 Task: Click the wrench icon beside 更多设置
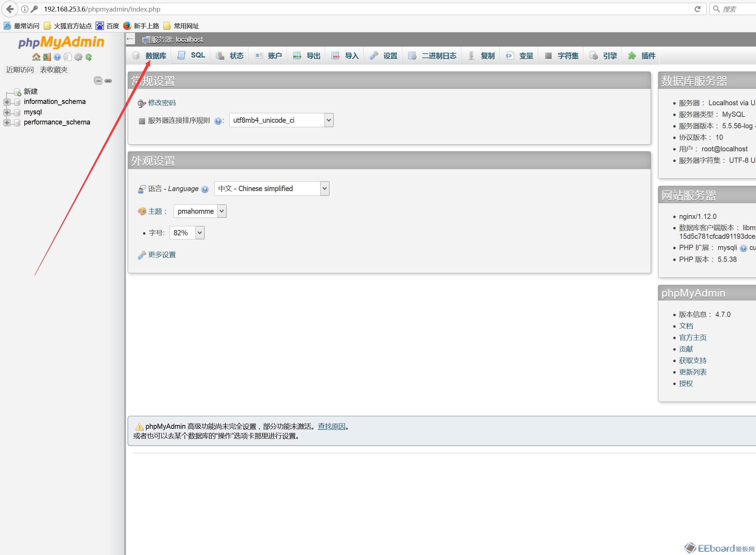[x=142, y=255]
